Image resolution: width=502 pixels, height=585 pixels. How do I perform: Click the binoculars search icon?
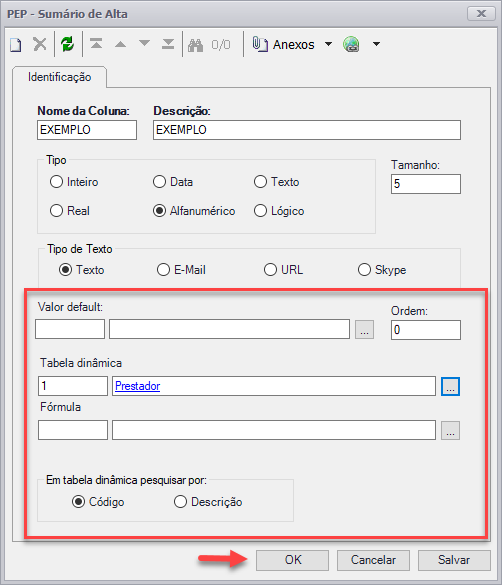point(195,45)
